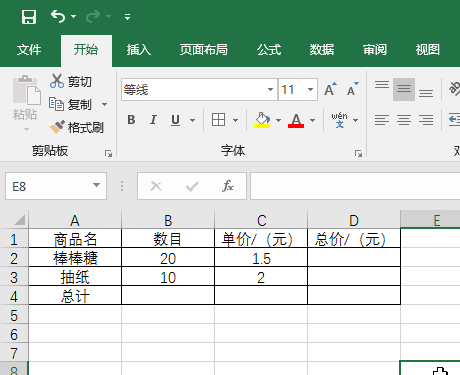
Task: Open the phonetic guide dropdown arrow
Action: pos(356,120)
